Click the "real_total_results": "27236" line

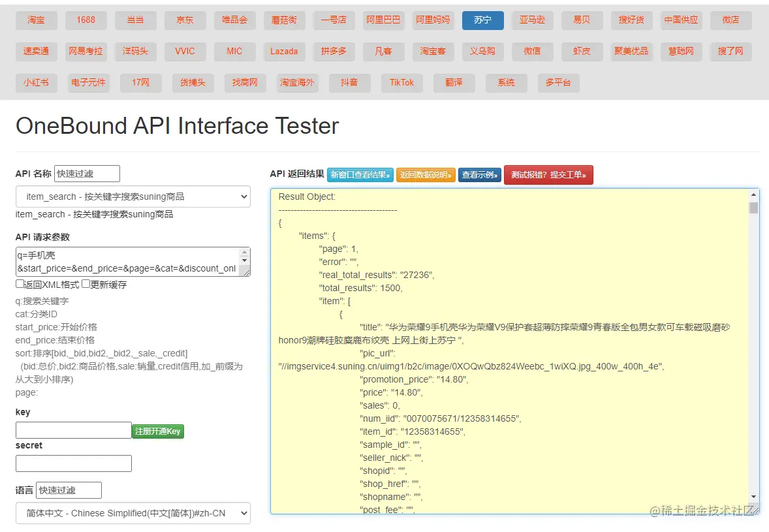click(377, 275)
